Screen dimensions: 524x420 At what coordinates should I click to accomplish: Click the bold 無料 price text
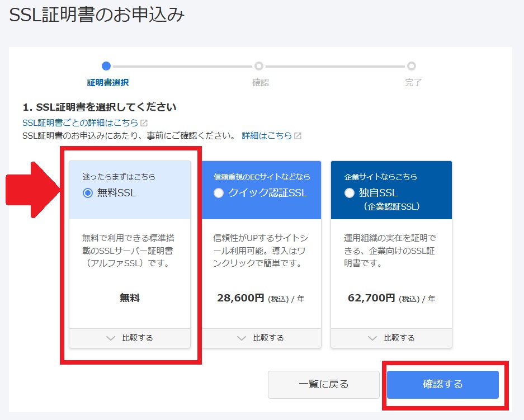(x=130, y=298)
